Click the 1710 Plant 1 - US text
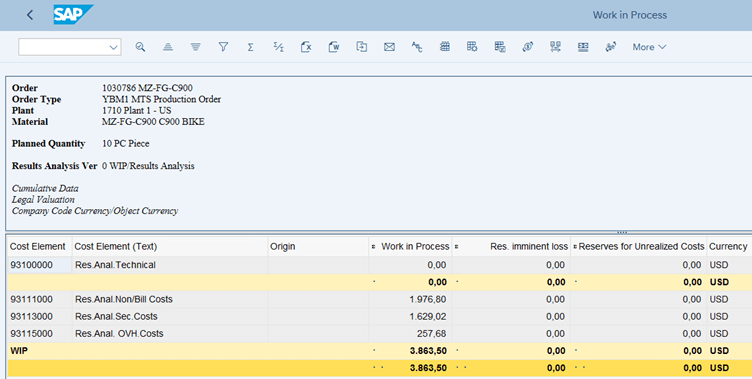This screenshot has height=379, width=752. pos(136,110)
